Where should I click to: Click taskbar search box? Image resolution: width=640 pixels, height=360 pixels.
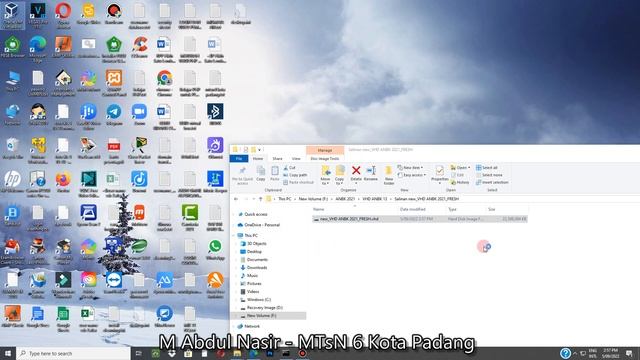click(x=73, y=353)
